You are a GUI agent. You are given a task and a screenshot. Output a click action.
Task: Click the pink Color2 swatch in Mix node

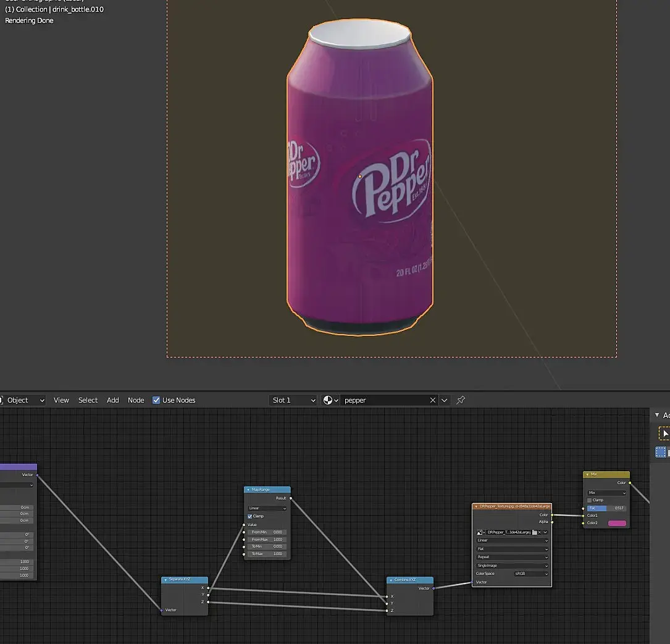coord(616,523)
